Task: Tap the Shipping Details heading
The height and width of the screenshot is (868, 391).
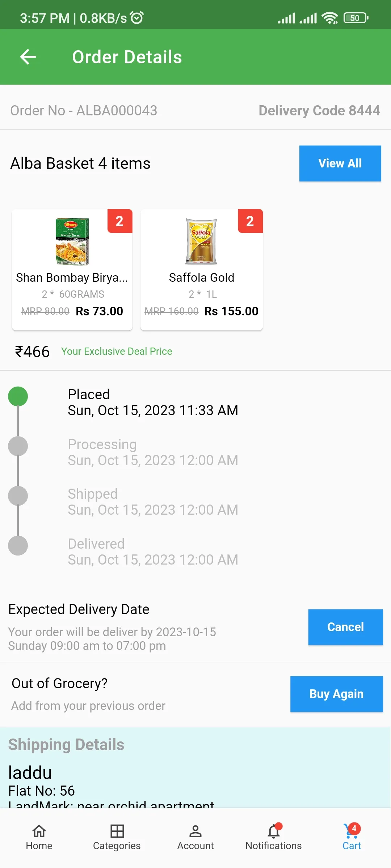Action: [x=66, y=745]
